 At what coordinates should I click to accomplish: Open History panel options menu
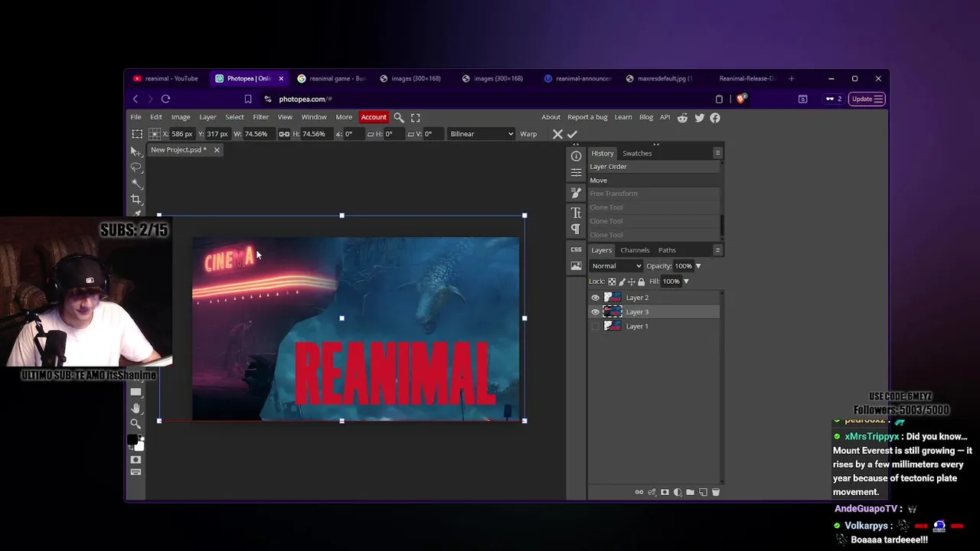(x=717, y=153)
